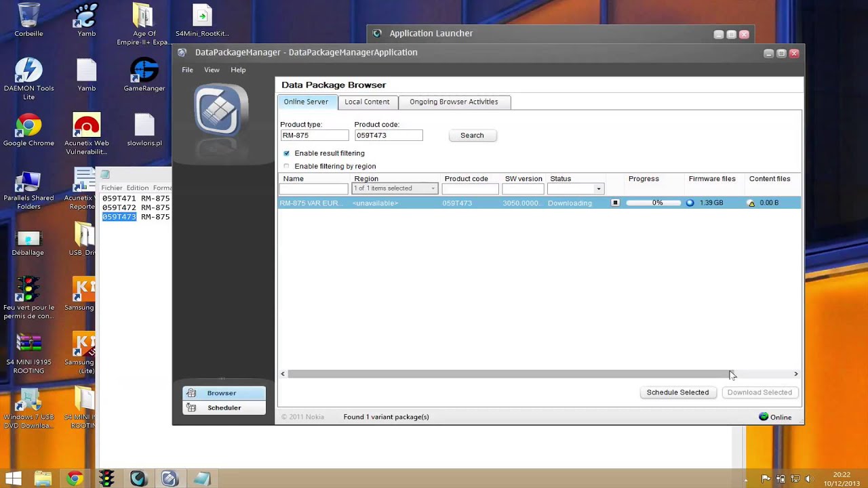The image size is (868, 488).
Task: Open Acunetix Web Vulnerability scanner shortcut
Action: pyautogui.click(x=86, y=134)
